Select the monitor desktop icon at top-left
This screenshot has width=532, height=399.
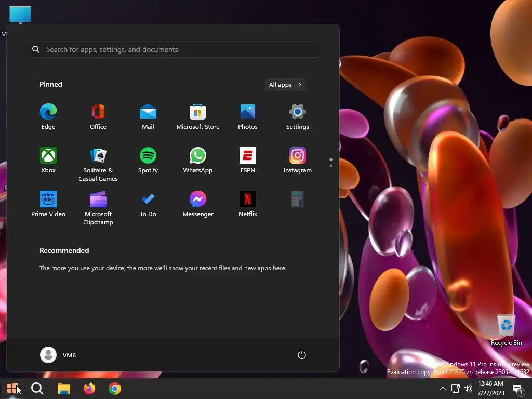[20, 15]
